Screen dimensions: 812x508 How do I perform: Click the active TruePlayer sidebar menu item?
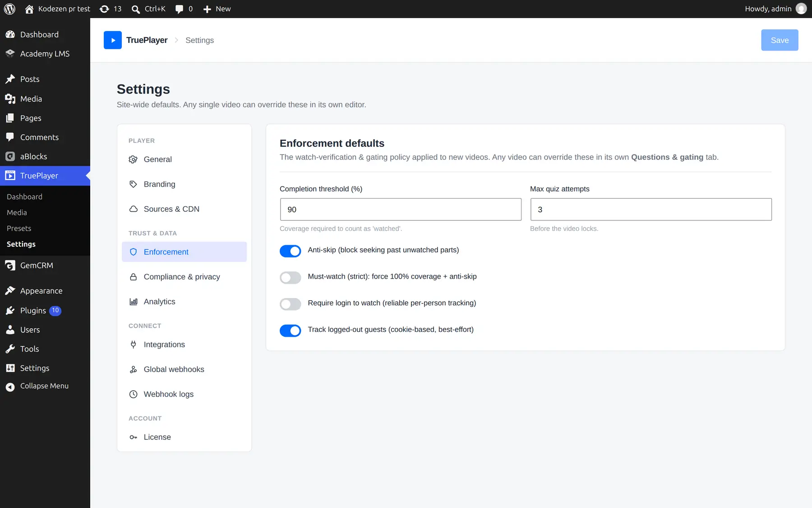45,176
